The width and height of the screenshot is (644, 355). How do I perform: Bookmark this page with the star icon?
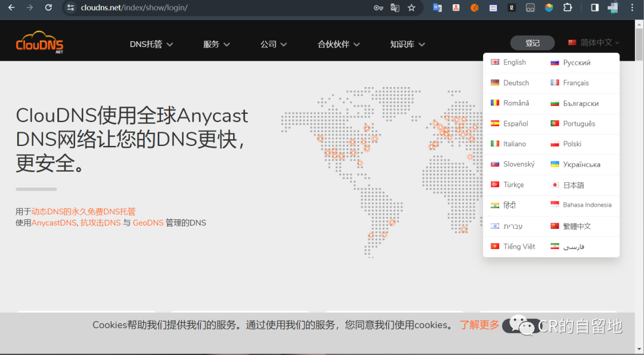point(411,8)
